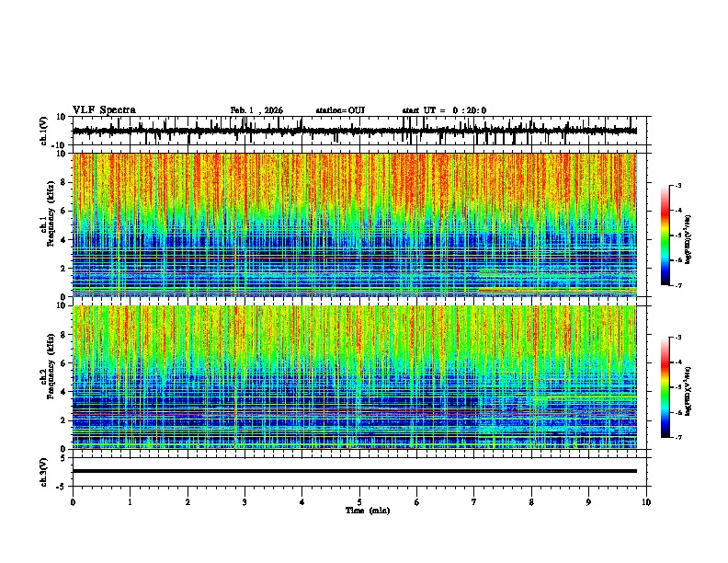Click time axis tick label "3"
This screenshot has width=728, height=563.
[245, 502]
